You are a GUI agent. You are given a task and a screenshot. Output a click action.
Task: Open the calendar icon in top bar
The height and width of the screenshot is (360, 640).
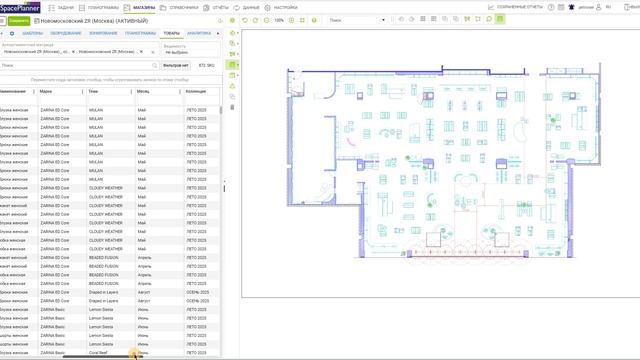click(561, 7)
